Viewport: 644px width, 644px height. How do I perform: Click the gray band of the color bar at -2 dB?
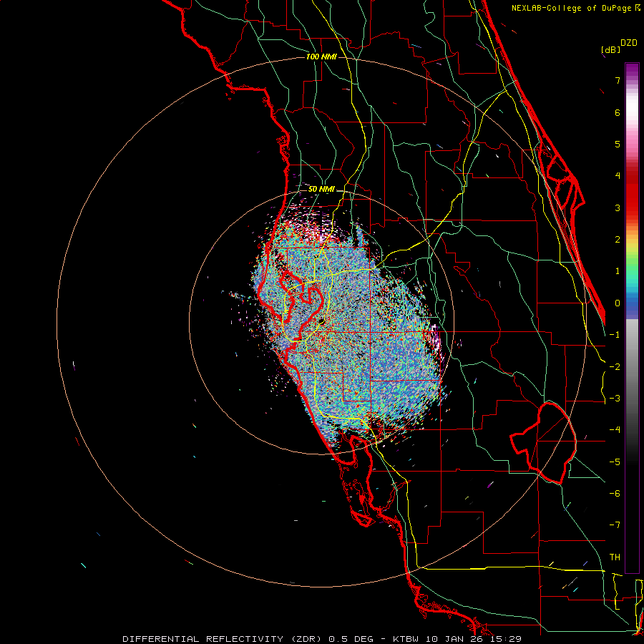(632, 367)
